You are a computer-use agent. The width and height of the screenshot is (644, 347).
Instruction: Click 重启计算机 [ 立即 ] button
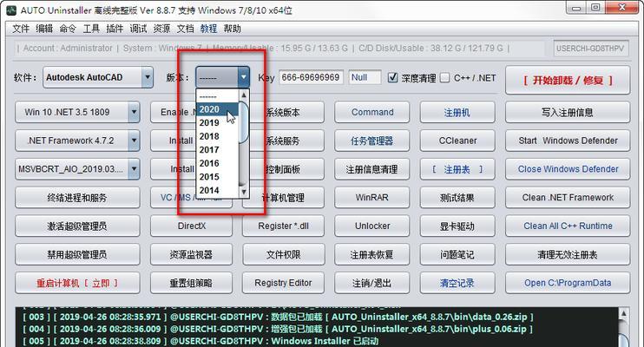77,283
